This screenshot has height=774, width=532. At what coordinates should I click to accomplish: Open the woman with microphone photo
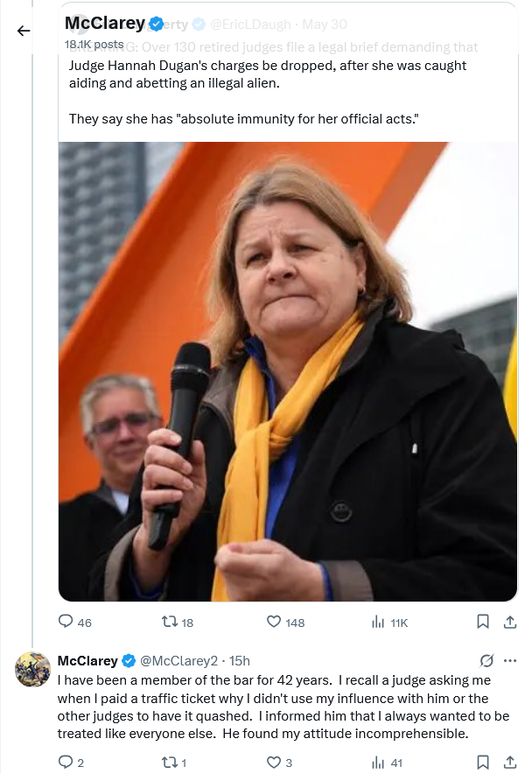(x=288, y=371)
